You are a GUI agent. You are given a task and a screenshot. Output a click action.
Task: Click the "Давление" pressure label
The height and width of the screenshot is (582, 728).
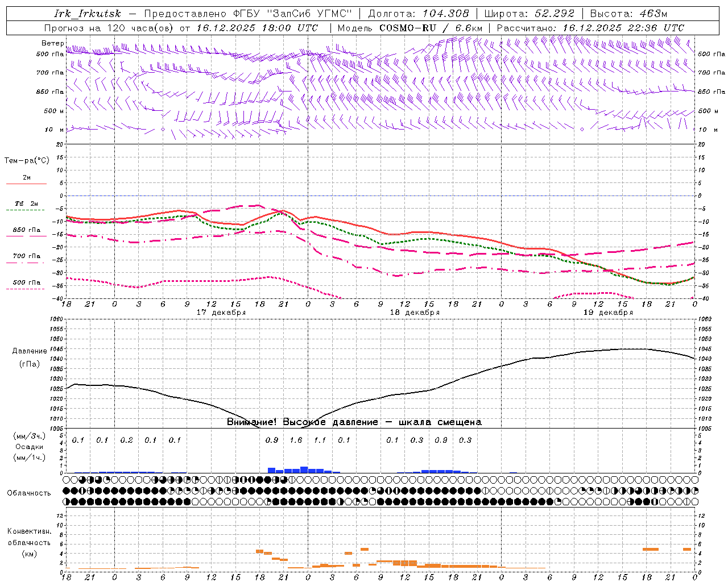click(x=29, y=351)
